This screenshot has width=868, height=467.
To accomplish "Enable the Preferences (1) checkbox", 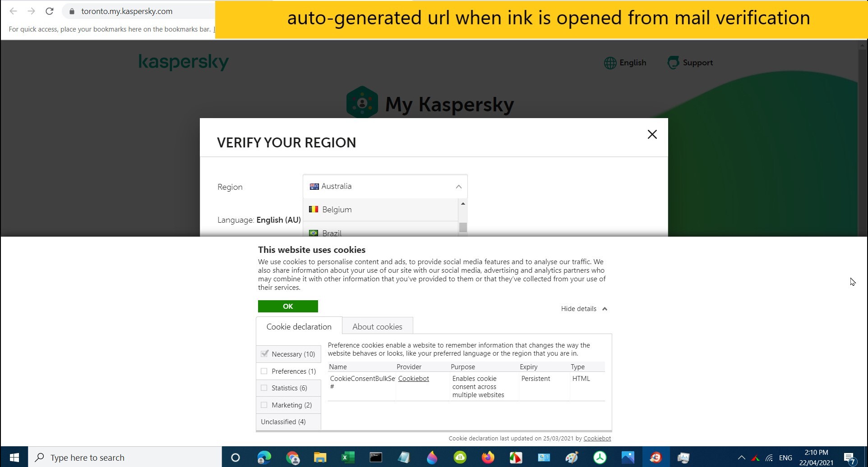I will coord(264,371).
